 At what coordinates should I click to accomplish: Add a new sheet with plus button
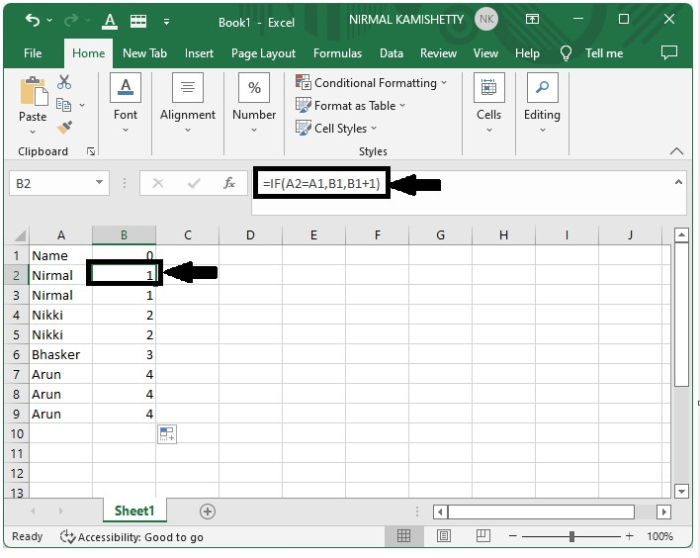point(208,512)
